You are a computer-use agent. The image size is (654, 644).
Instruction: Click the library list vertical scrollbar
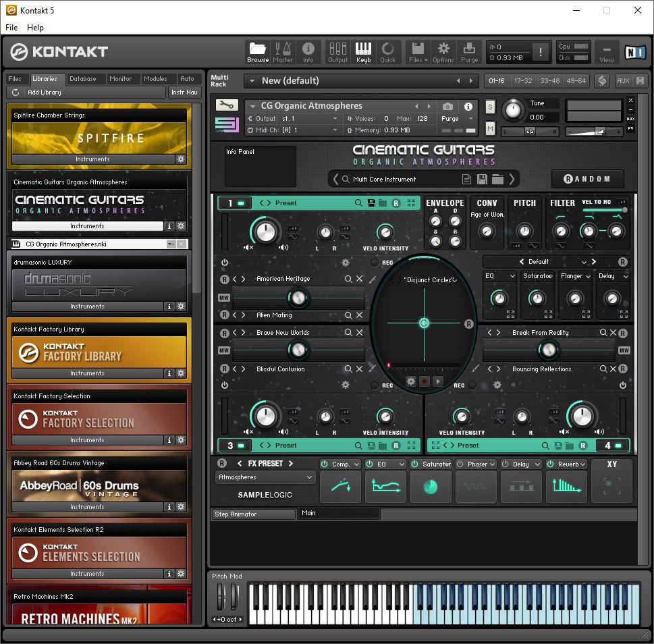[197, 199]
